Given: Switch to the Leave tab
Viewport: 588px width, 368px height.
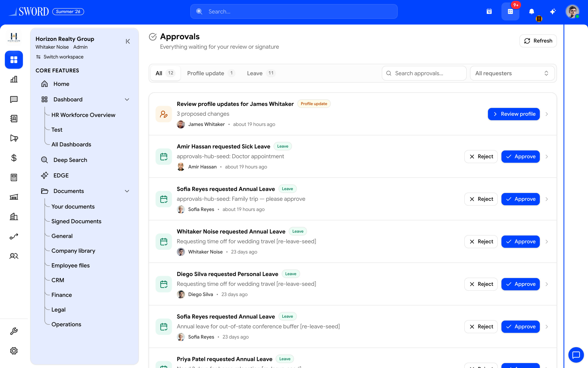Looking at the screenshot, I should pos(261,73).
